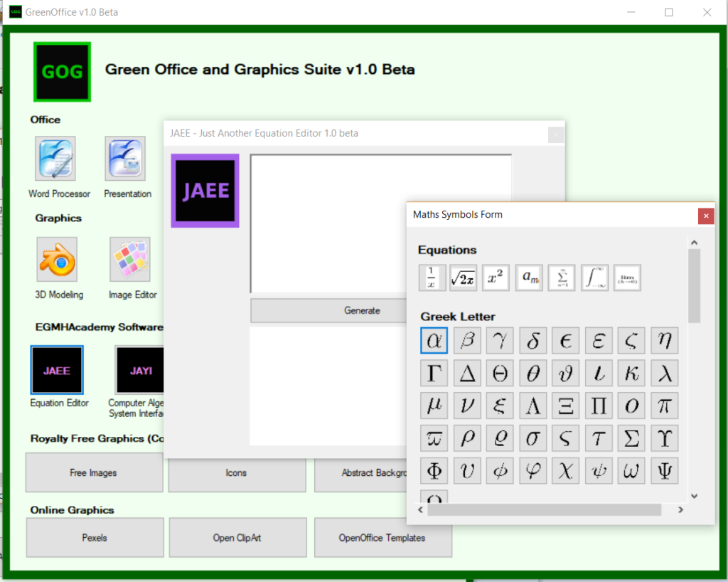Insert capital Gamma symbol
Screen dimensions: 728x582
(x=434, y=373)
